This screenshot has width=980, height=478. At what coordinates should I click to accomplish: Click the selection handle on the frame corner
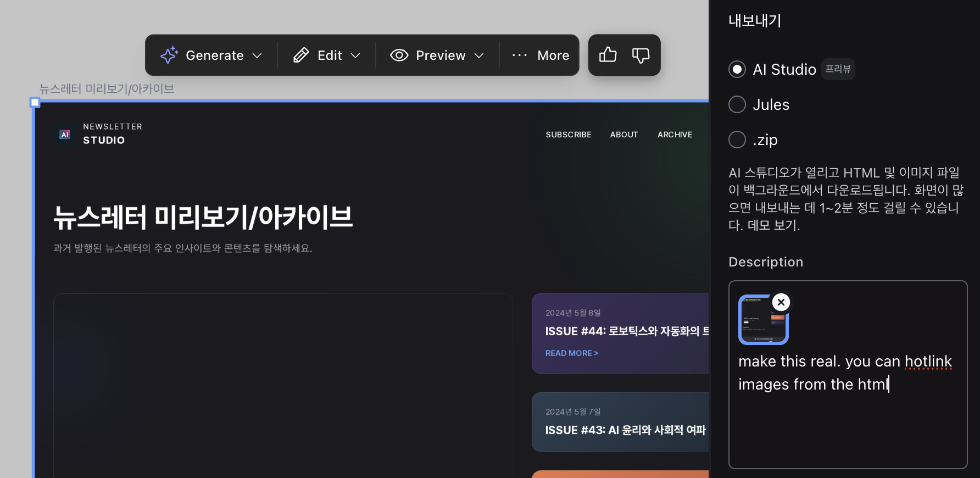point(35,102)
